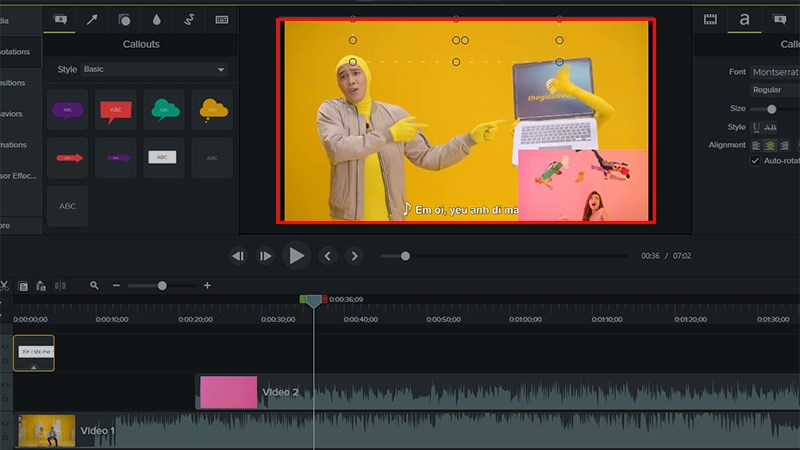The height and width of the screenshot is (450, 800).
Task: Click the font Size slider handle
Action: [771, 109]
